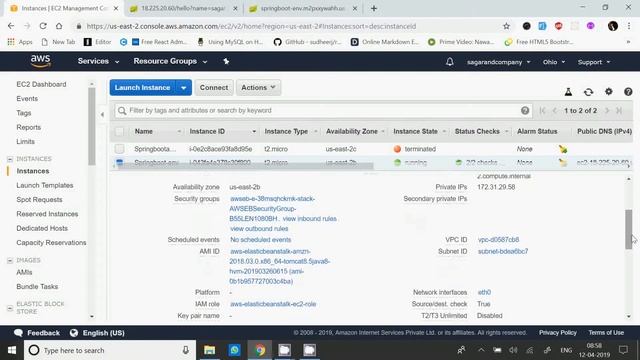Viewport: 640px width, 360px height.
Task: Click alarm icon for terminated instance row
Action: click(563, 149)
